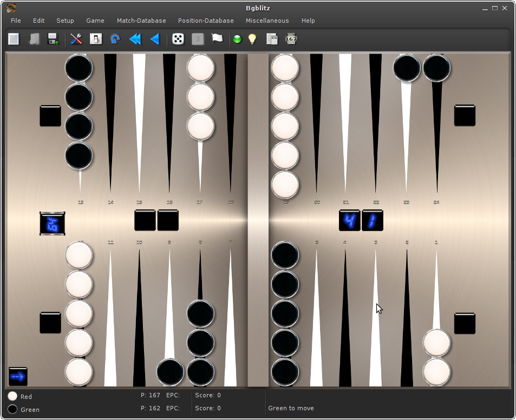Roll dice using the toolbar dice icon
Image resolution: width=516 pixels, height=420 pixels.
click(x=178, y=39)
